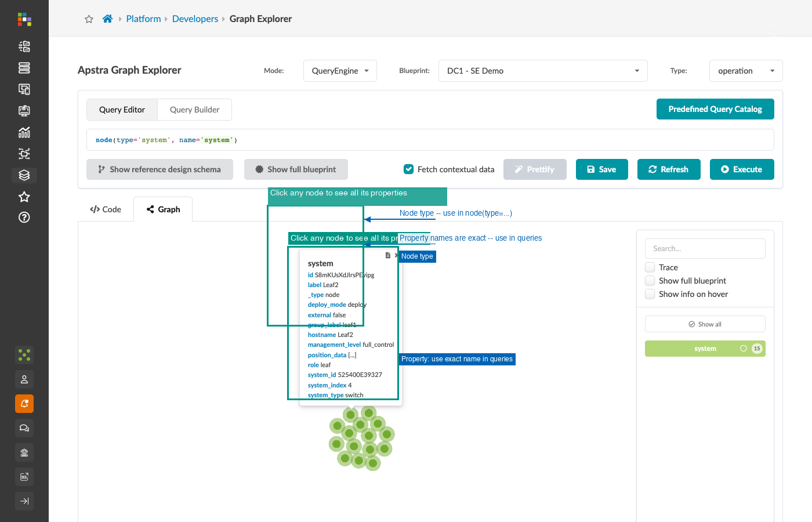Click the Show full blueprint toolbar button
The width and height of the screenshot is (812, 522).
pos(296,169)
